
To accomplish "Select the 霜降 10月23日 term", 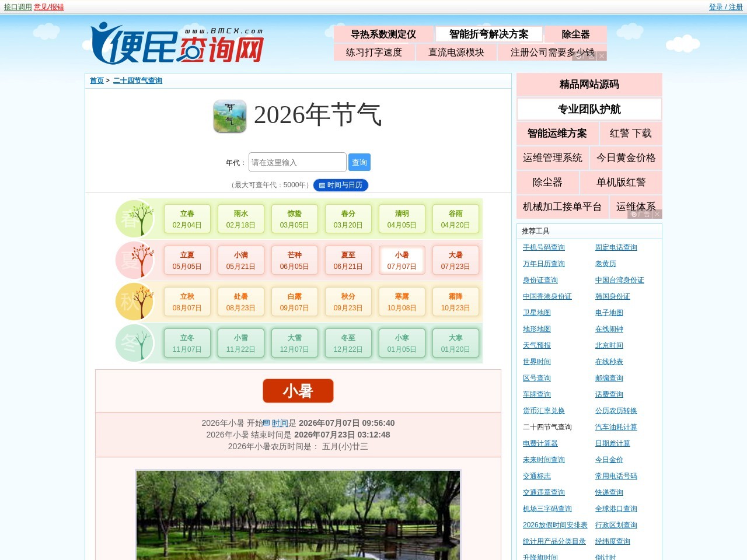I will [456, 302].
